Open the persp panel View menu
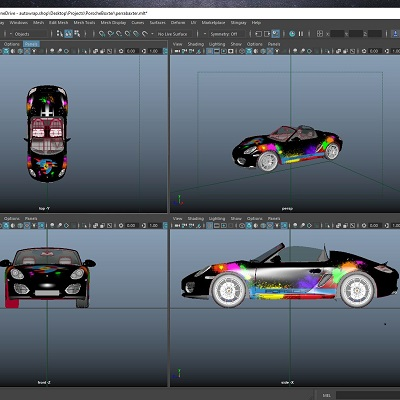The width and height of the screenshot is (400, 400). click(x=178, y=44)
